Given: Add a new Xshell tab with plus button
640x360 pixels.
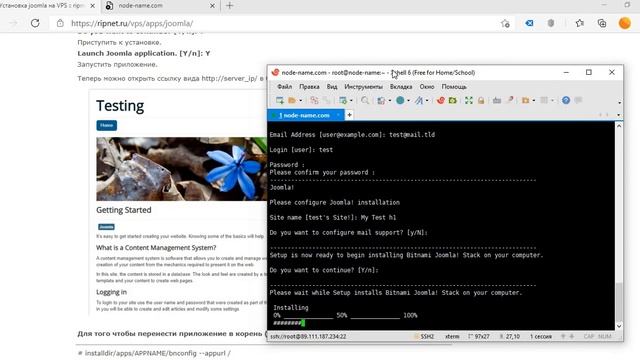Looking at the screenshot, I should tap(349, 116).
